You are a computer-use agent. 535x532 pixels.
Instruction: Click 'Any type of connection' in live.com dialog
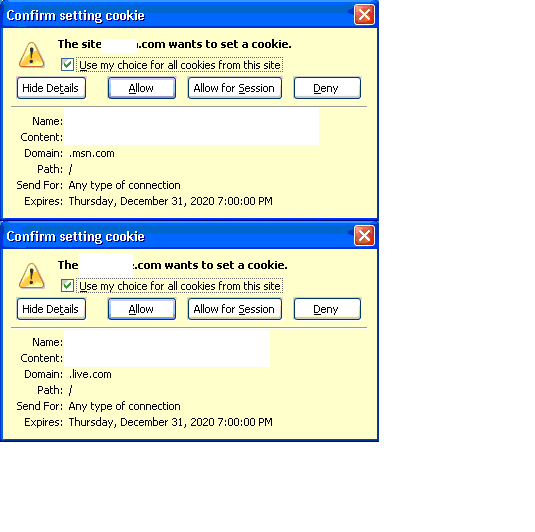(124, 406)
